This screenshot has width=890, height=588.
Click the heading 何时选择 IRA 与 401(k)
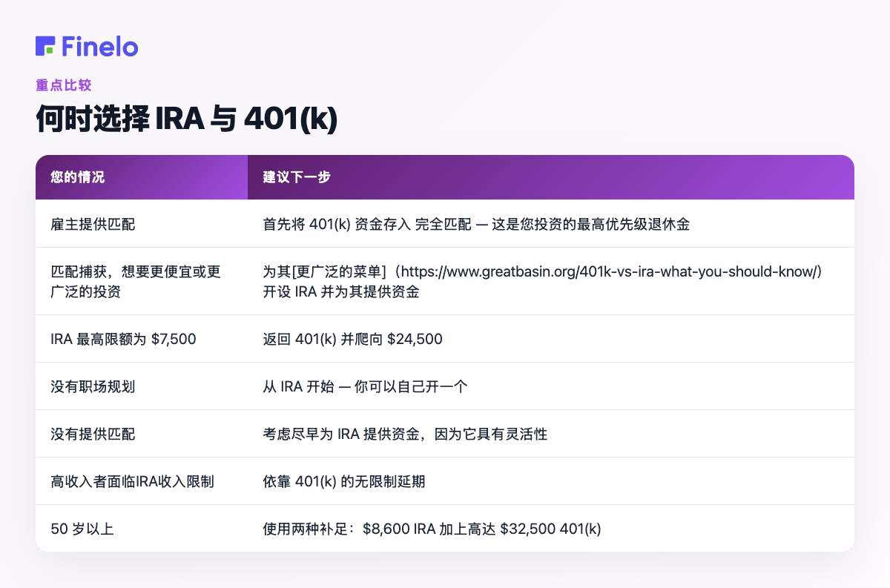point(186,119)
